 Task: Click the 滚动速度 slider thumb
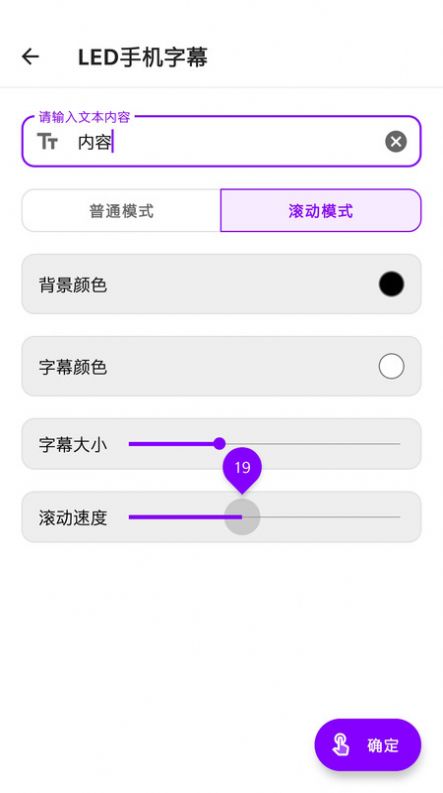click(242, 517)
